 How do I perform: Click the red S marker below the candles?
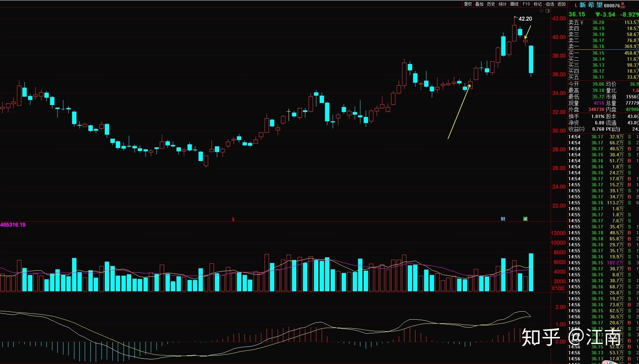[233, 219]
